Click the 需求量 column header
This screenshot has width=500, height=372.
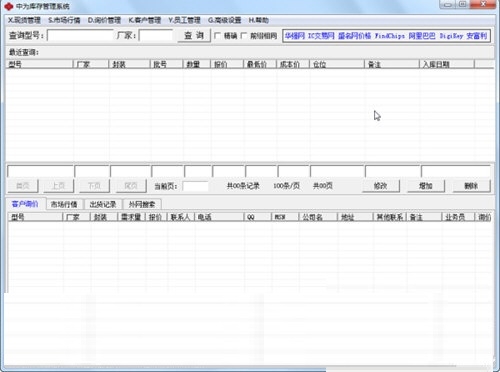pos(131,217)
